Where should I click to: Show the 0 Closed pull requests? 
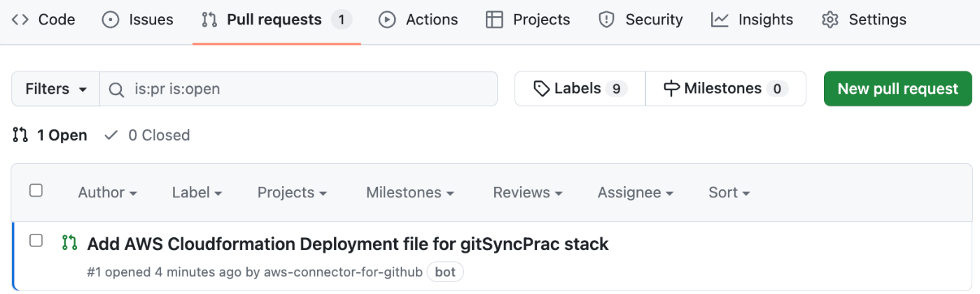pos(147,135)
